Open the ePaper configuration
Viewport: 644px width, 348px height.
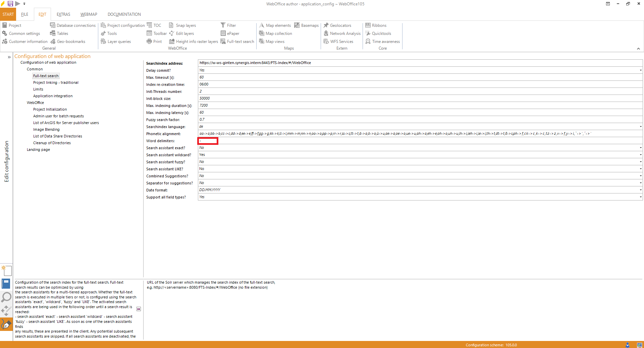click(x=232, y=33)
